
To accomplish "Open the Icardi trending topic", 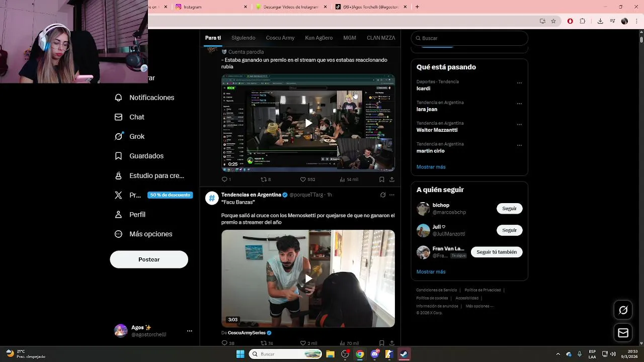I will point(424,88).
